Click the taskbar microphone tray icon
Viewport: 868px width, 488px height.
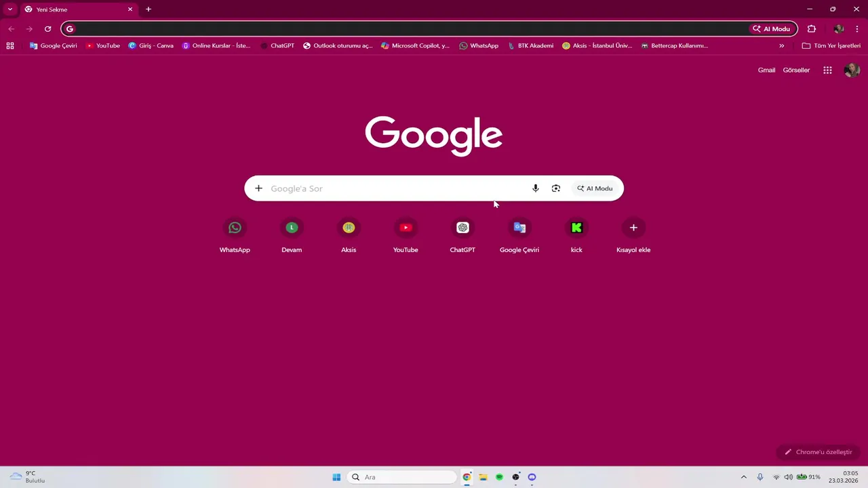pos(760,477)
